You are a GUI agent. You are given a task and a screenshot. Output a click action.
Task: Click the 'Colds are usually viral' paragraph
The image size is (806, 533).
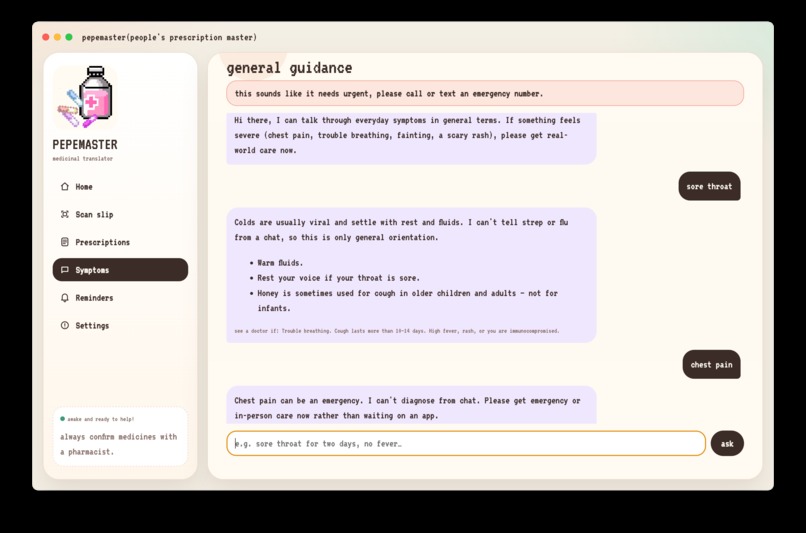(401, 230)
